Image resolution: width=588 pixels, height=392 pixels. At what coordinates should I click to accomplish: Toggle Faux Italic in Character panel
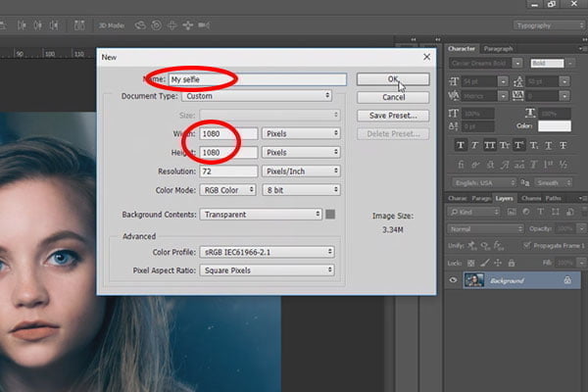pos(474,146)
